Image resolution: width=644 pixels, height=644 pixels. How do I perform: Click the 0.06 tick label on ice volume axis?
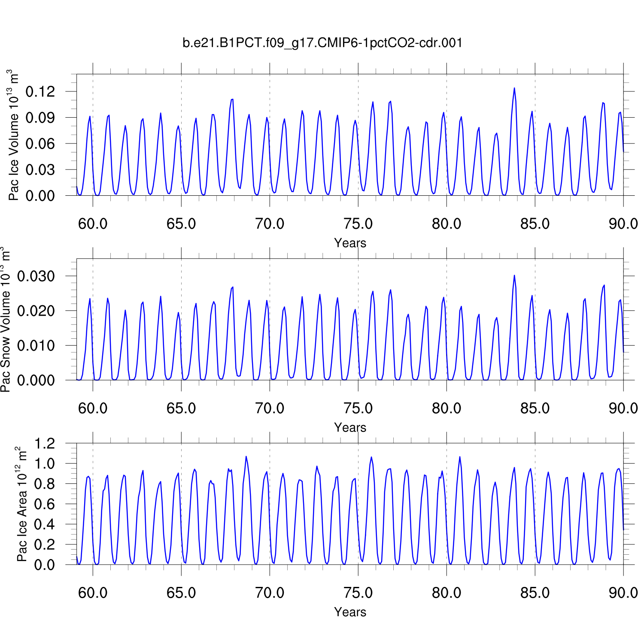[40, 144]
